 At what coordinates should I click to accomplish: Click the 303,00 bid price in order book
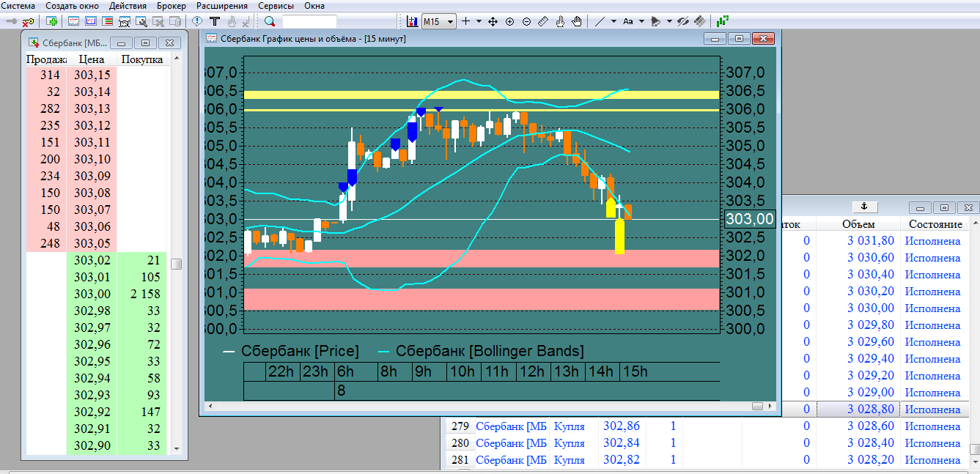click(x=92, y=294)
